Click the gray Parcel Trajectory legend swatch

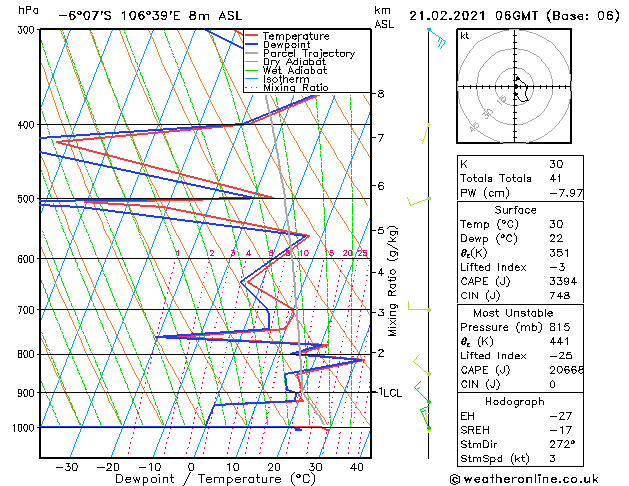coord(252,53)
